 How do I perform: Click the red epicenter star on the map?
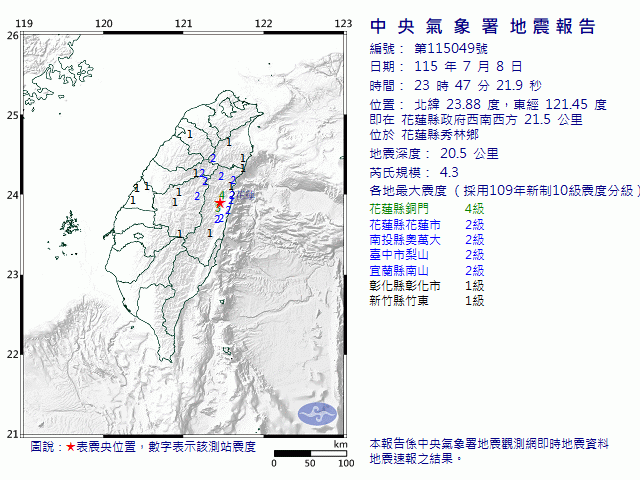coord(220,203)
